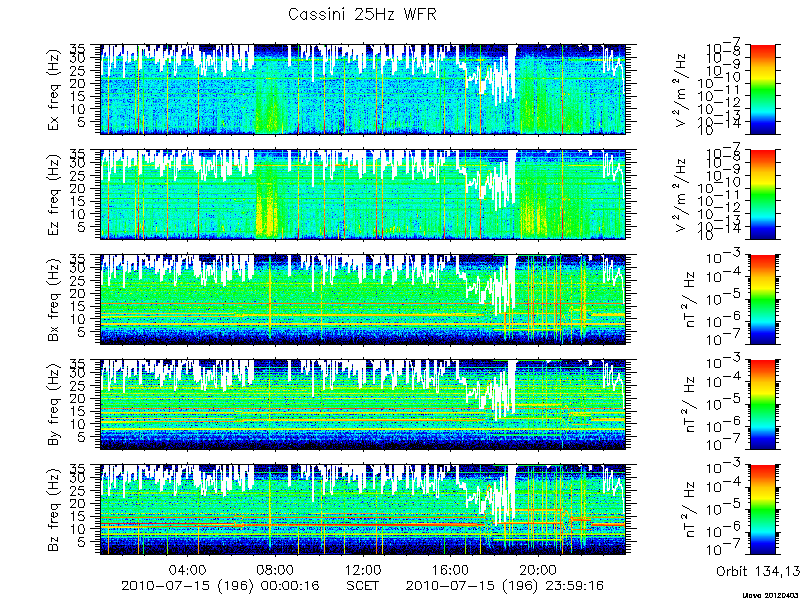Click the "16:00" time tick label
Viewport: 800px width, 600px height.
tap(451, 570)
